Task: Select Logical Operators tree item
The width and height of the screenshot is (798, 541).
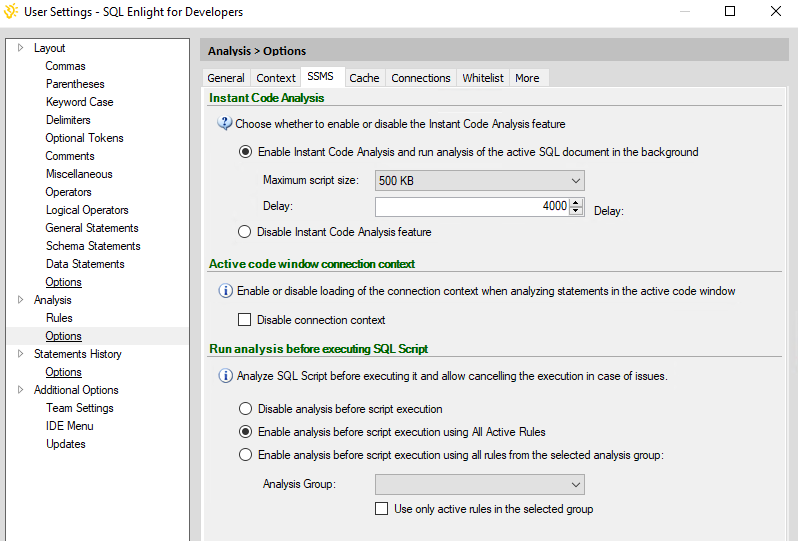Action: [87, 210]
